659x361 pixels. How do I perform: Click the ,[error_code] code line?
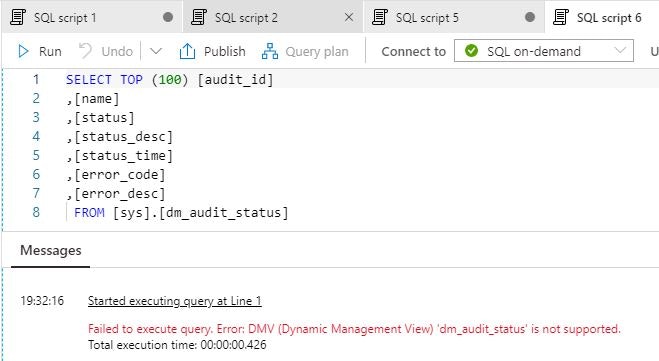click(116, 174)
